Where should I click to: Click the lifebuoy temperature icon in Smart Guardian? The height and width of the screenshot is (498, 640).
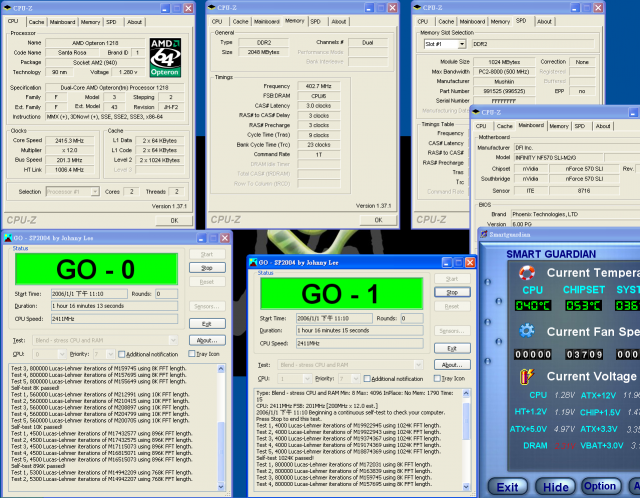point(527,273)
